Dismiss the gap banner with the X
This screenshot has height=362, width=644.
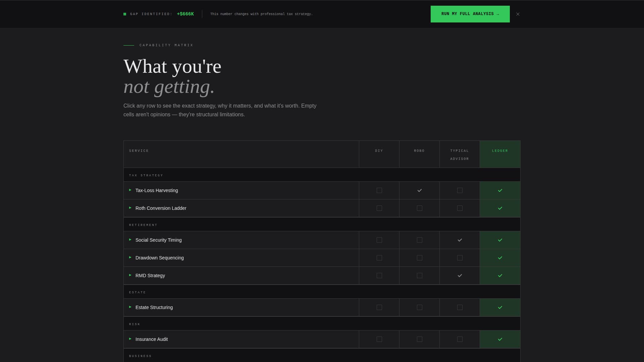pos(518,14)
